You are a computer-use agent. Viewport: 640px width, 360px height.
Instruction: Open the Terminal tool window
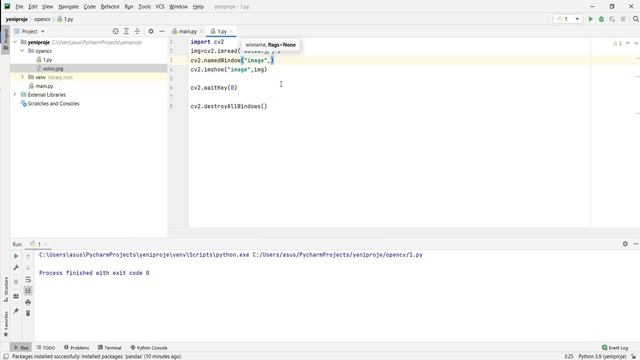(x=110, y=348)
